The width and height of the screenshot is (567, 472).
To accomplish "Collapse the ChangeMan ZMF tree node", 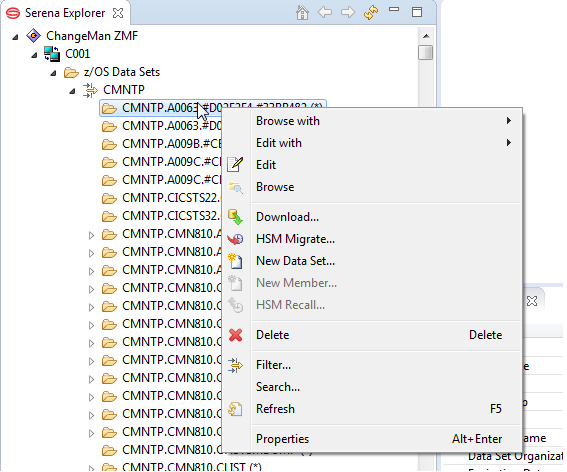I will click(15, 37).
